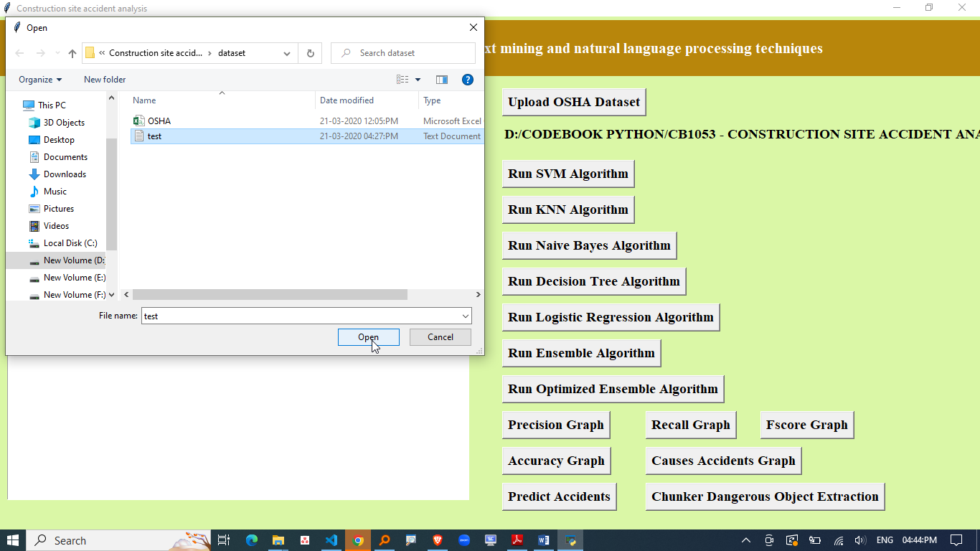This screenshot has height=551, width=980.
Task: Open Task View on taskbar
Action: [x=224, y=540]
